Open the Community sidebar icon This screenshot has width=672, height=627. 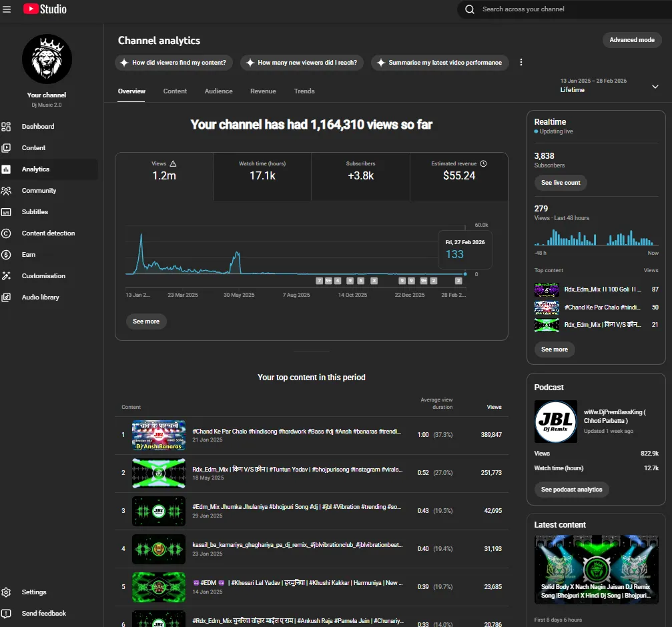(6, 191)
